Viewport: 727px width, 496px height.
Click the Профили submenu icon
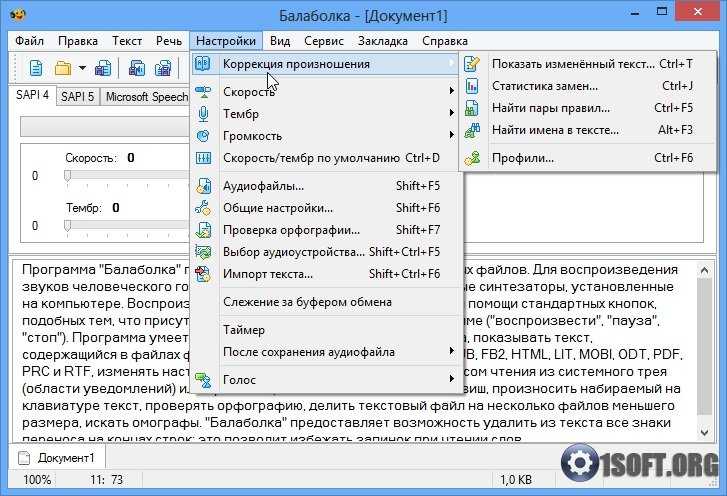pos(472,158)
